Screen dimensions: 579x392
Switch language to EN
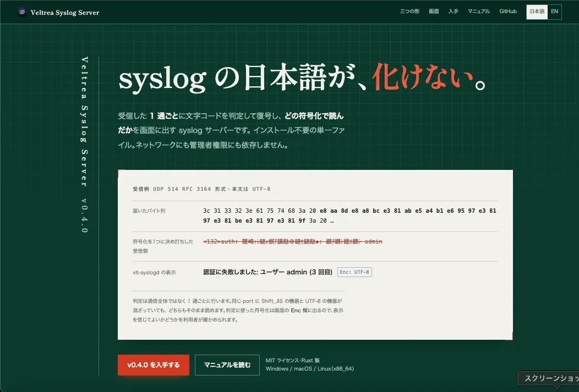click(554, 12)
